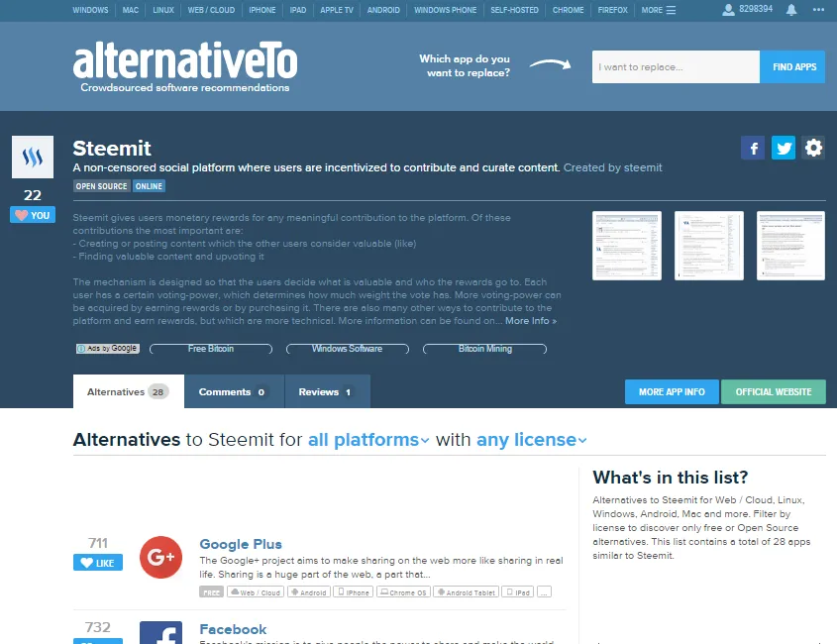Go to the alternativeTo home logo
The image size is (837, 644).
coord(184,66)
